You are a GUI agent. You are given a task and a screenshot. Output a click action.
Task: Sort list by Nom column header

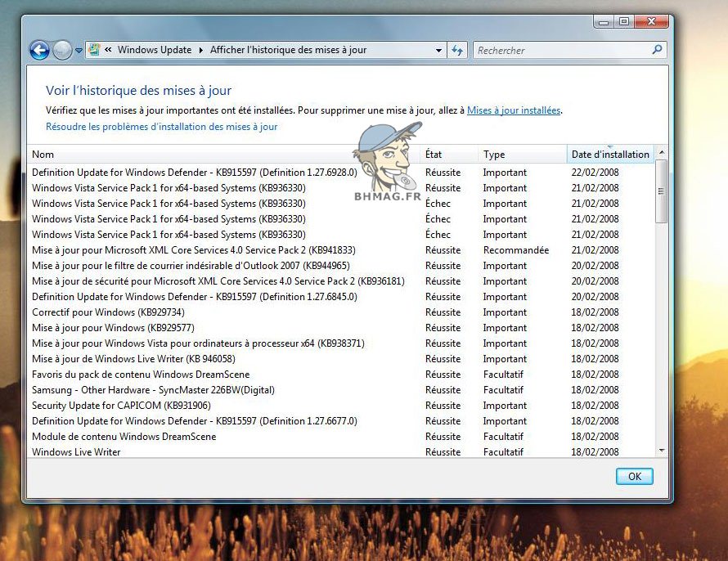tap(224, 155)
